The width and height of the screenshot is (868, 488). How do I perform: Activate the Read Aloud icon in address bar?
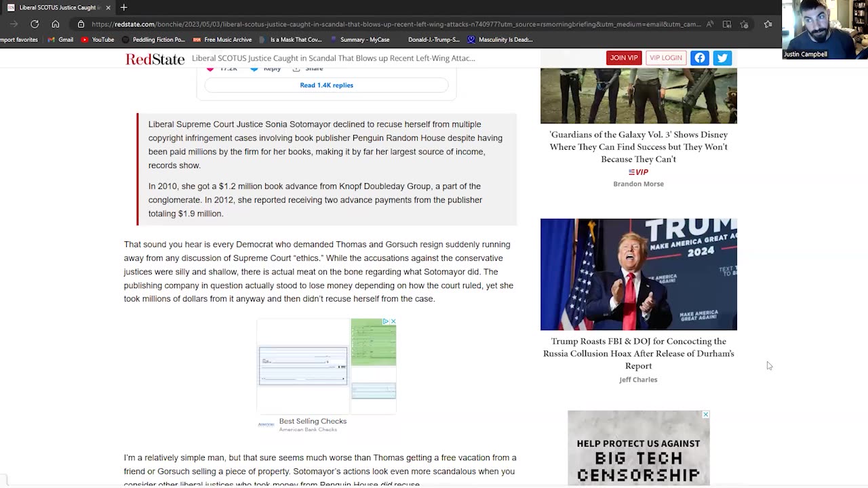click(x=710, y=24)
